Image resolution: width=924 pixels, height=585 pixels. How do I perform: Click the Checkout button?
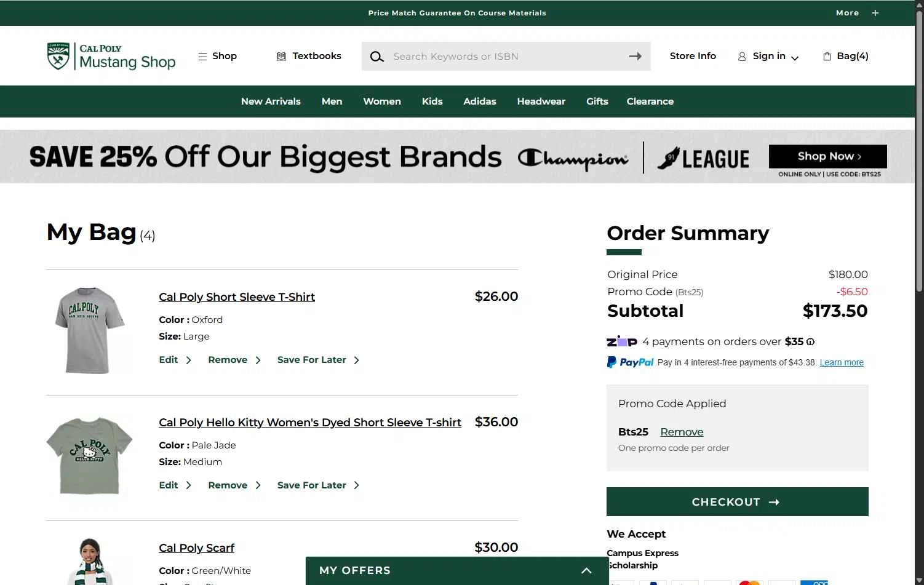click(x=737, y=502)
